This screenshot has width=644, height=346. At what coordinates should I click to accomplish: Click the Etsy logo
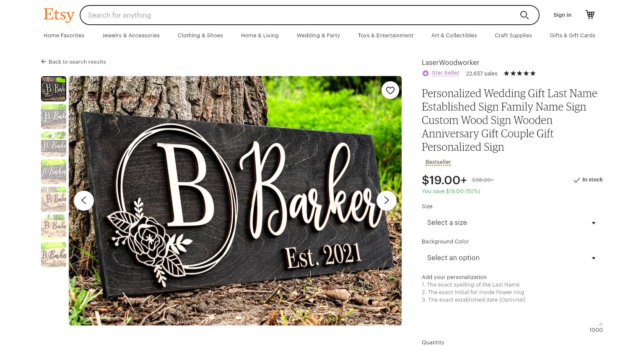pyautogui.click(x=59, y=15)
